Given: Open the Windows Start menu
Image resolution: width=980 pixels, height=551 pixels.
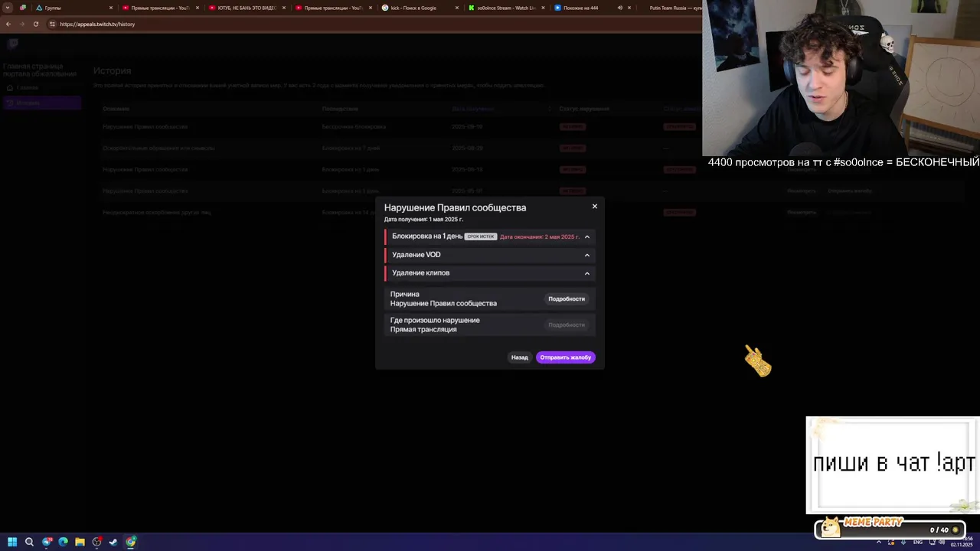Looking at the screenshot, I should pos(12,542).
